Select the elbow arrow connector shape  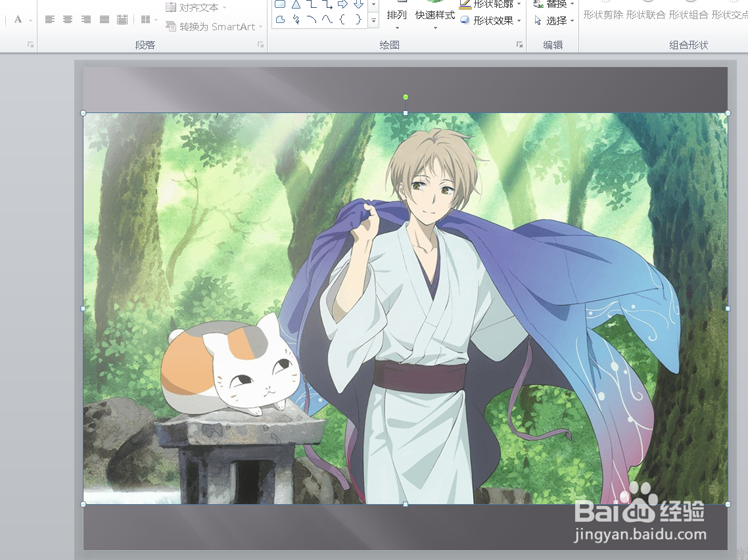[327, 5]
